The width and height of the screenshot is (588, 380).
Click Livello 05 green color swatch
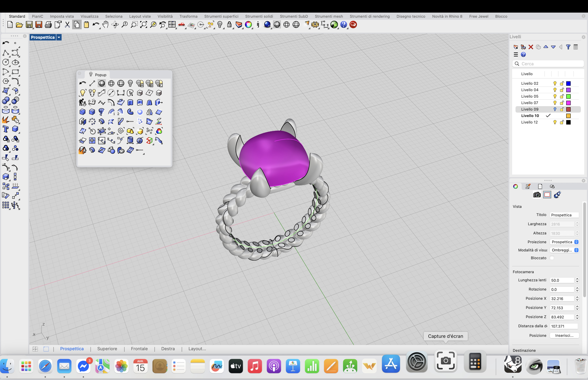pos(568,96)
